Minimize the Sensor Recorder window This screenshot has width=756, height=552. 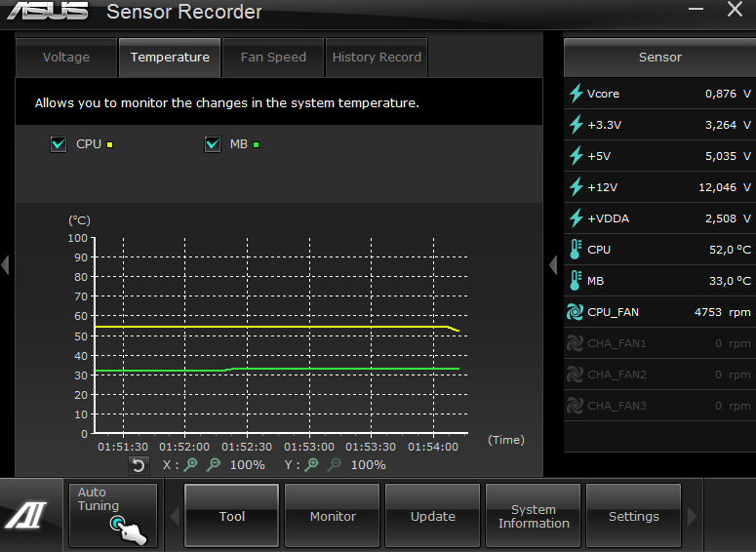pos(696,9)
